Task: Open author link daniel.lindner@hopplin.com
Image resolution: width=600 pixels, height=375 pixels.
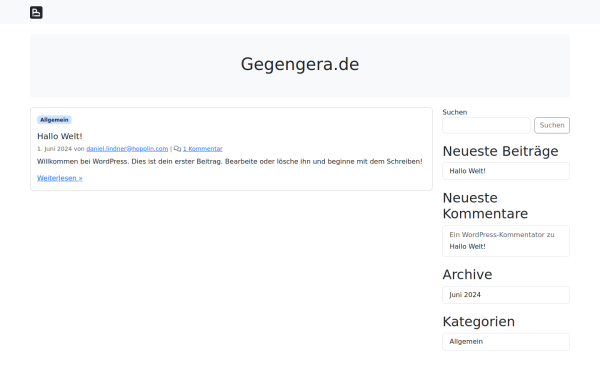Action: coord(127,149)
